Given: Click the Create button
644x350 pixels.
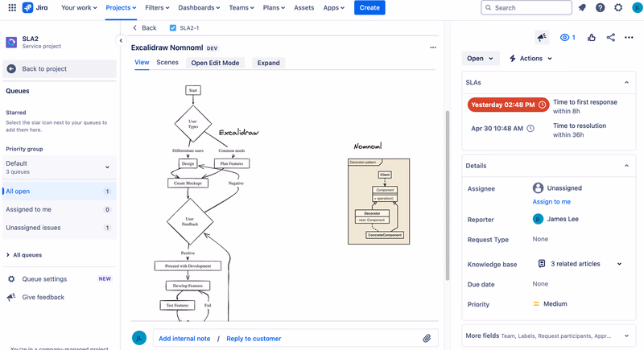Looking at the screenshot, I should click(369, 7).
